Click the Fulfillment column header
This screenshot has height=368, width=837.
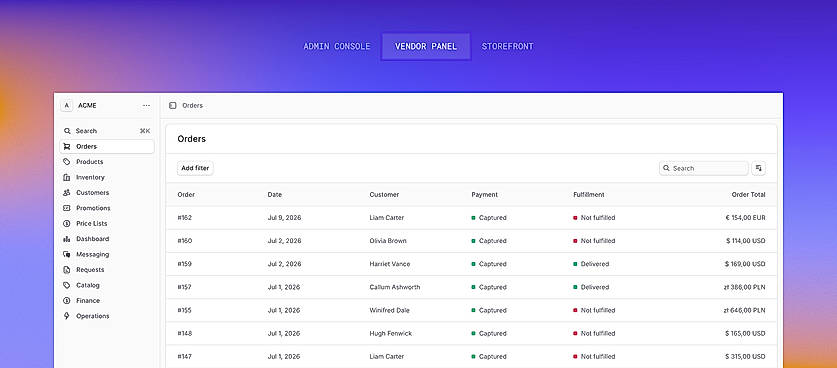click(x=589, y=195)
